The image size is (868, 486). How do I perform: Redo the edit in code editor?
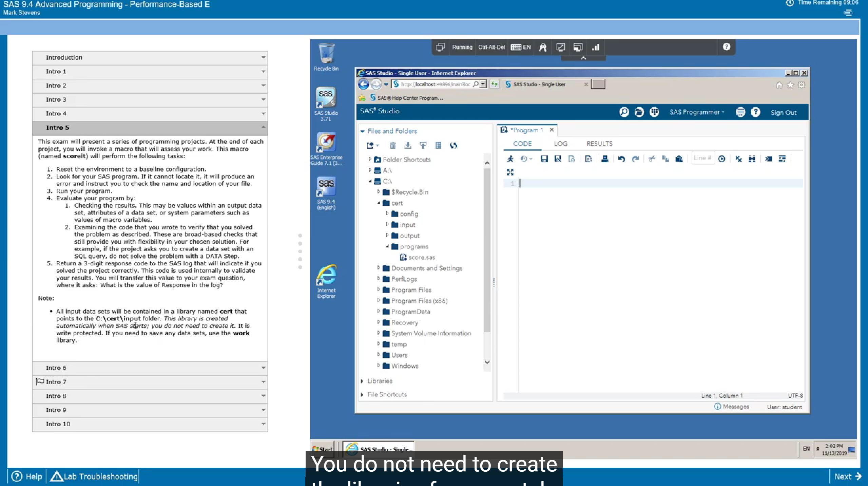(635, 159)
